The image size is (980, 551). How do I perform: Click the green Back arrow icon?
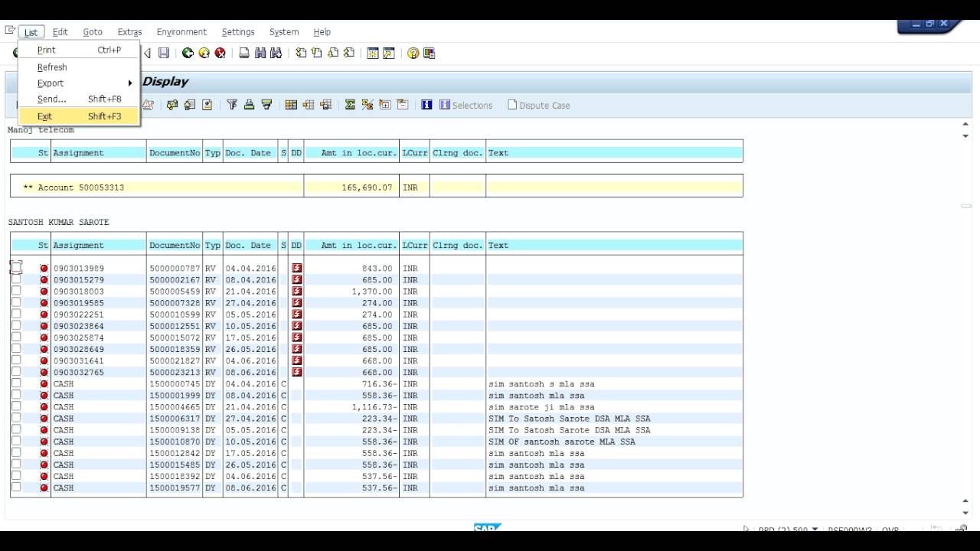pyautogui.click(x=188, y=53)
